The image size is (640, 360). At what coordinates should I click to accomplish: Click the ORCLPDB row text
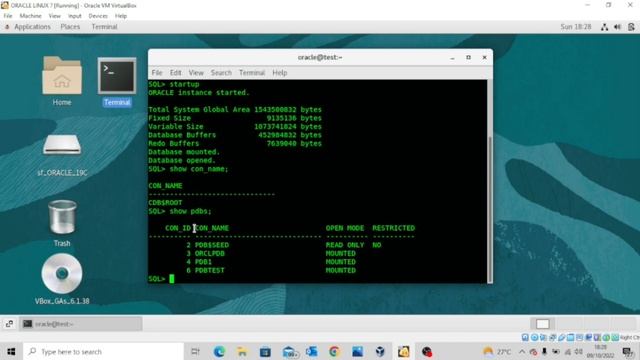tap(209, 253)
